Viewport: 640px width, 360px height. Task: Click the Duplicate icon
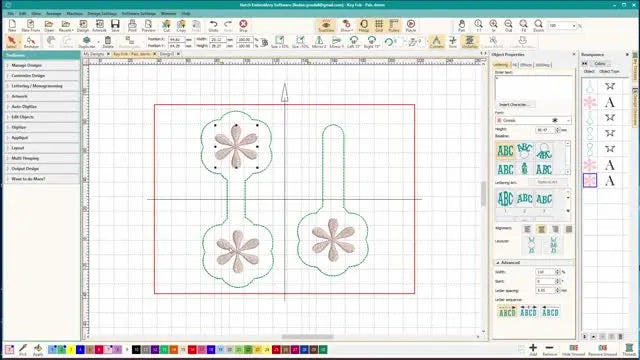coord(87,42)
